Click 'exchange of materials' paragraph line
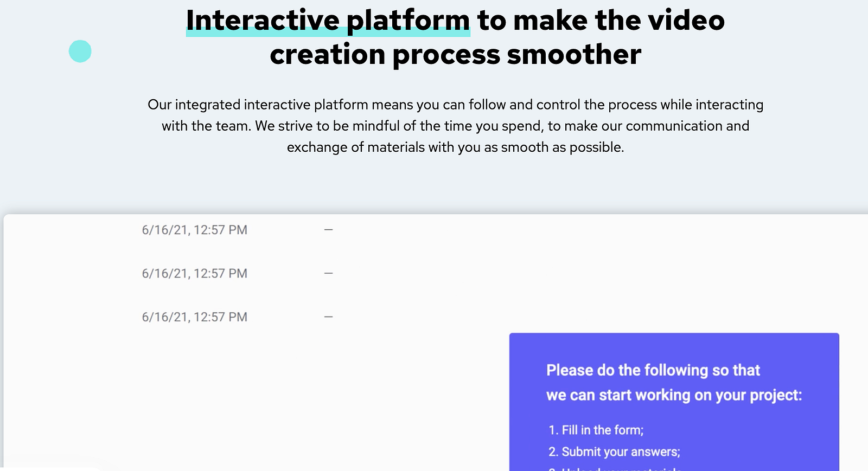Screen dimensions: 868x471 coord(455,147)
